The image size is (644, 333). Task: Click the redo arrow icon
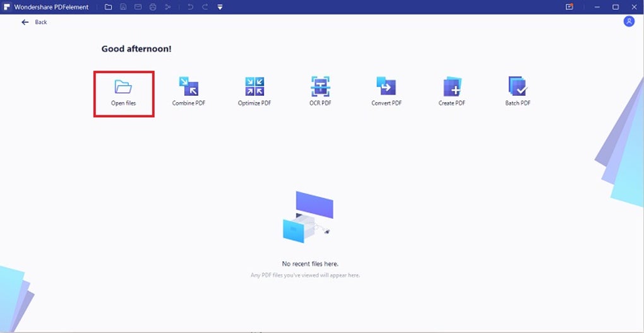[x=205, y=7]
